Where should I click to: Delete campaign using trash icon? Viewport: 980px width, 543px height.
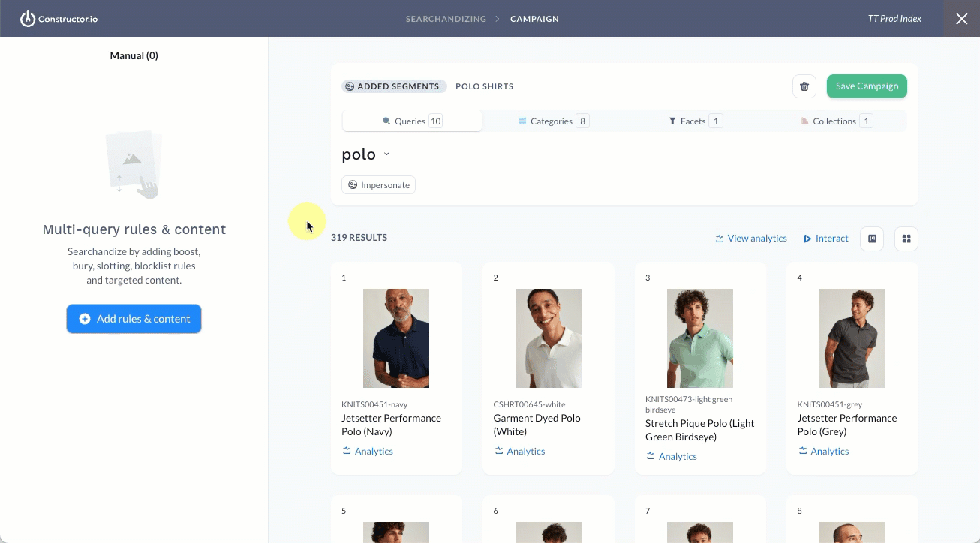804,86
